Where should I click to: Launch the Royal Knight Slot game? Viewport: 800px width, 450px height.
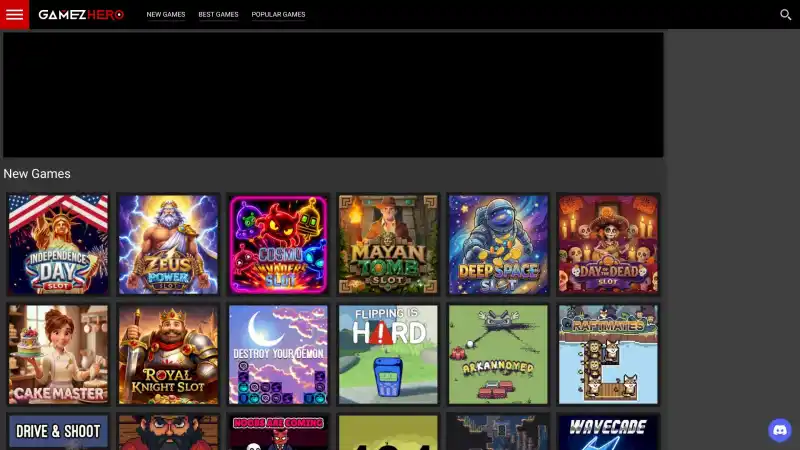point(168,355)
